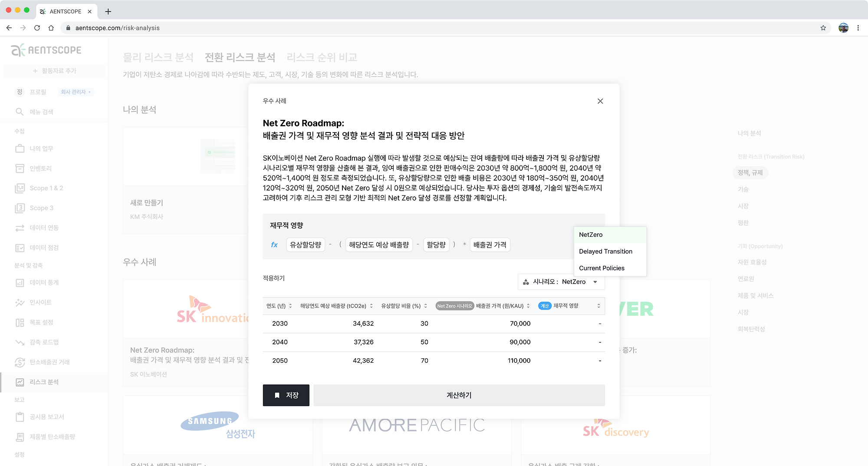Viewport: 868px width, 466px height.
Task: Click 회복탄력성 in right outline
Action: (x=751, y=329)
